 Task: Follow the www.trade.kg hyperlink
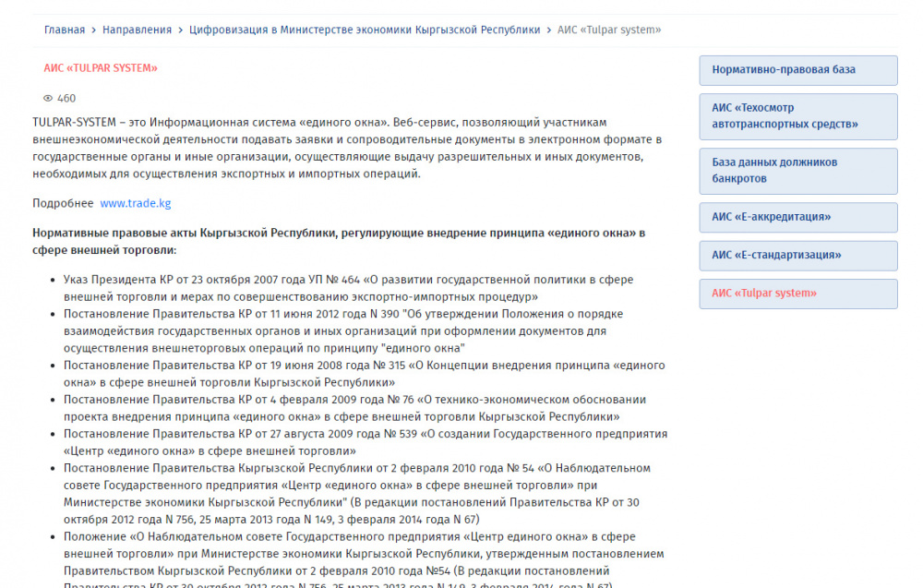[135, 203]
